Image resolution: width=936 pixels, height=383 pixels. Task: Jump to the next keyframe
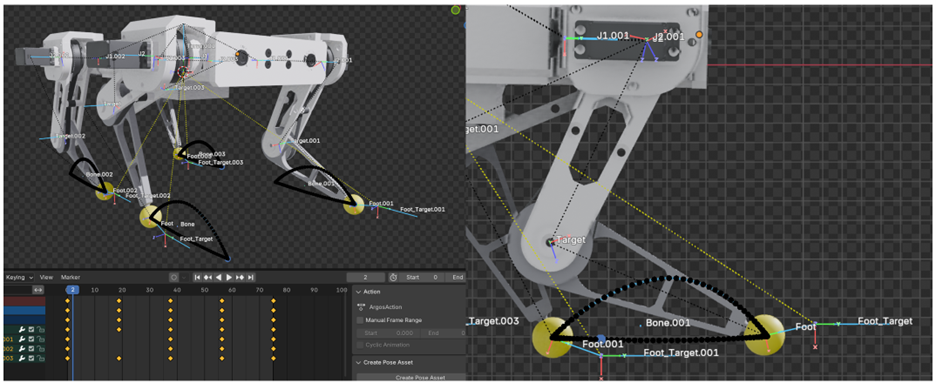pyautogui.click(x=240, y=277)
